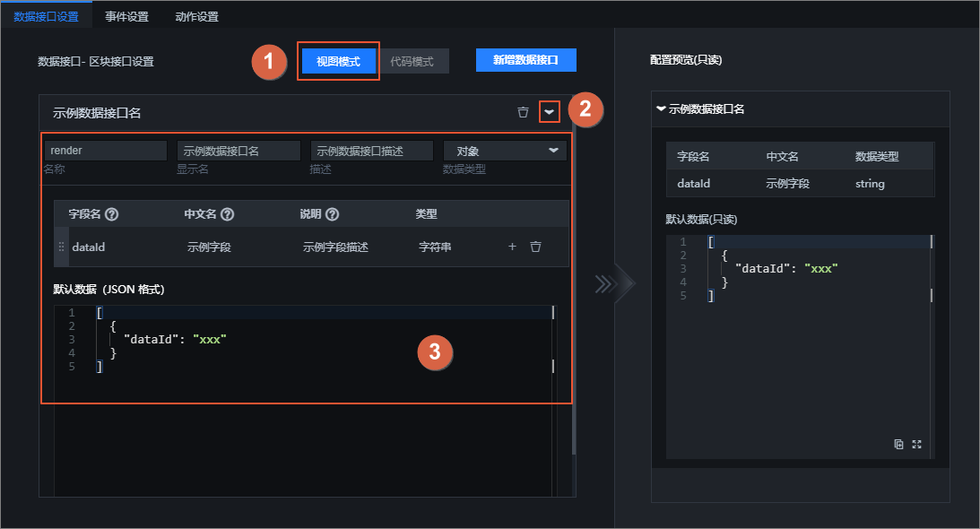Click the dataId field name cell

coord(89,247)
